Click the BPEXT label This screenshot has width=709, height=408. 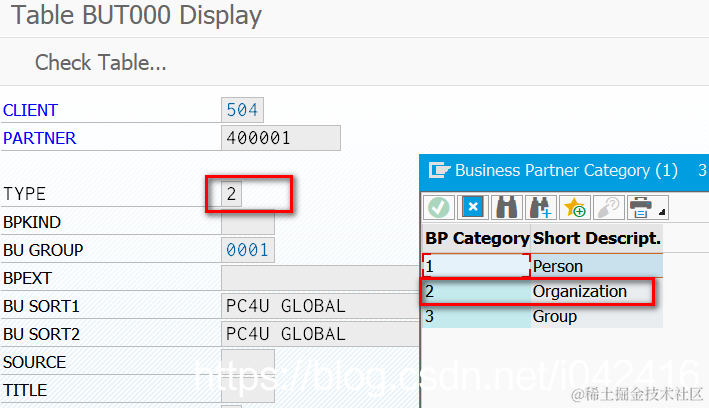click(x=27, y=278)
